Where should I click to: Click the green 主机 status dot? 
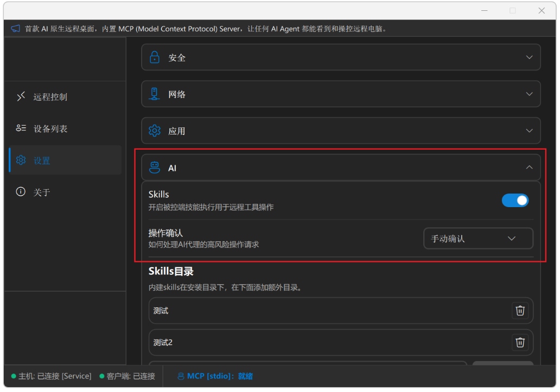pos(14,376)
